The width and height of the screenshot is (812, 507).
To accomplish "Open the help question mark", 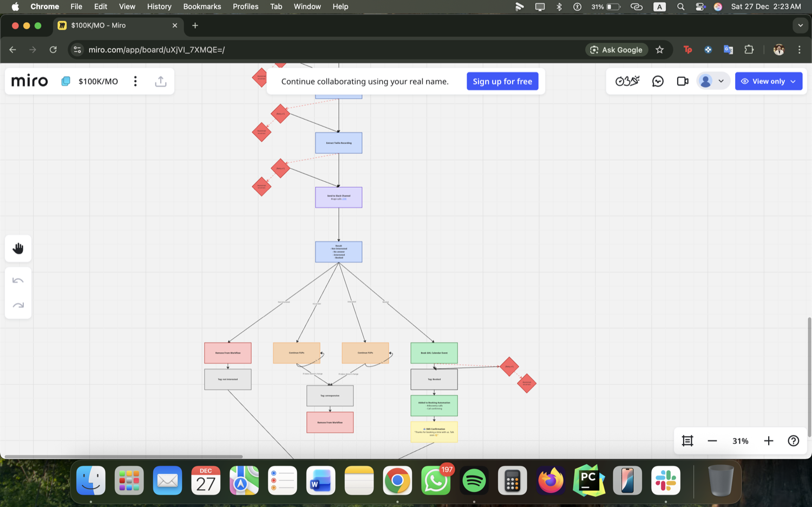I will coord(794,441).
